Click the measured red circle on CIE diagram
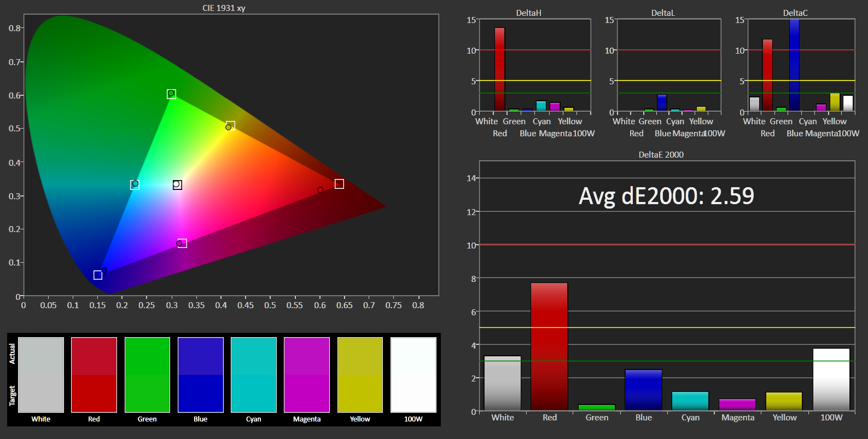Viewport: 868px width, 439px height. click(x=320, y=190)
